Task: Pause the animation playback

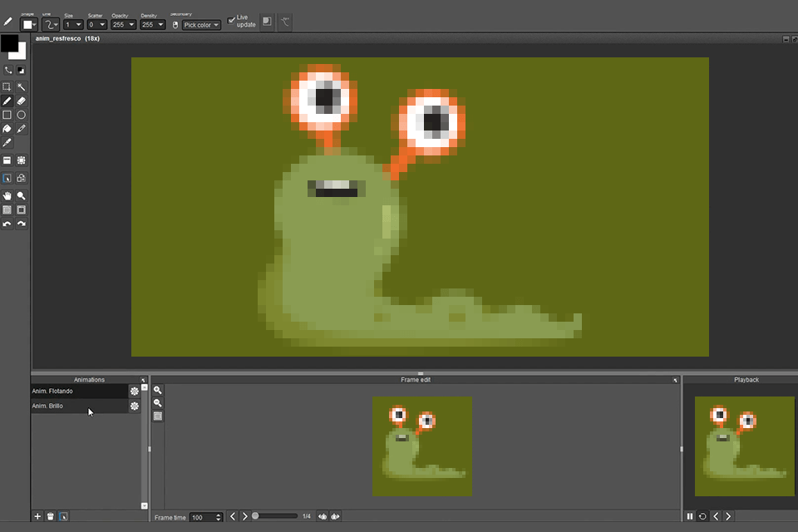Action: [x=689, y=516]
